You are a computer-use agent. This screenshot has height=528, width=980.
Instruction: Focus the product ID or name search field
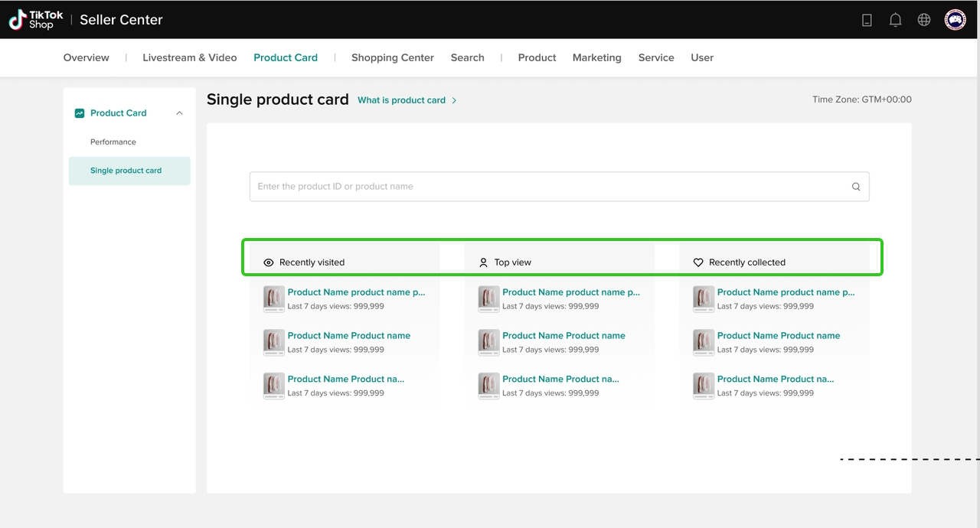547,187
